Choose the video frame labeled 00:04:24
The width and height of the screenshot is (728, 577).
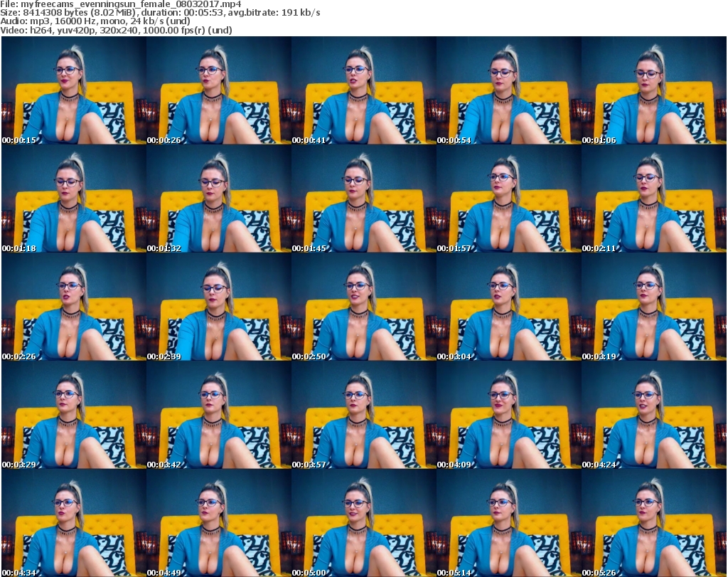pos(654,415)
